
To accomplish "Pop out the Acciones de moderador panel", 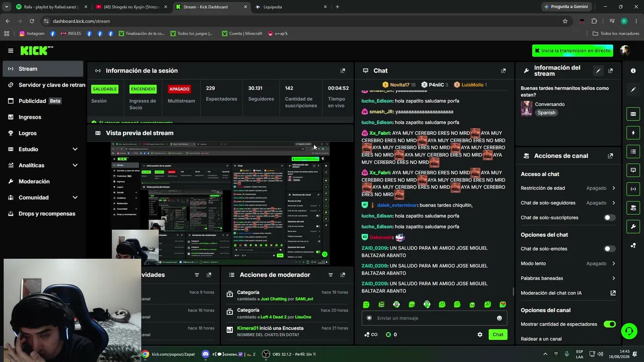I will pyautogui.click(x=343, y=275).
